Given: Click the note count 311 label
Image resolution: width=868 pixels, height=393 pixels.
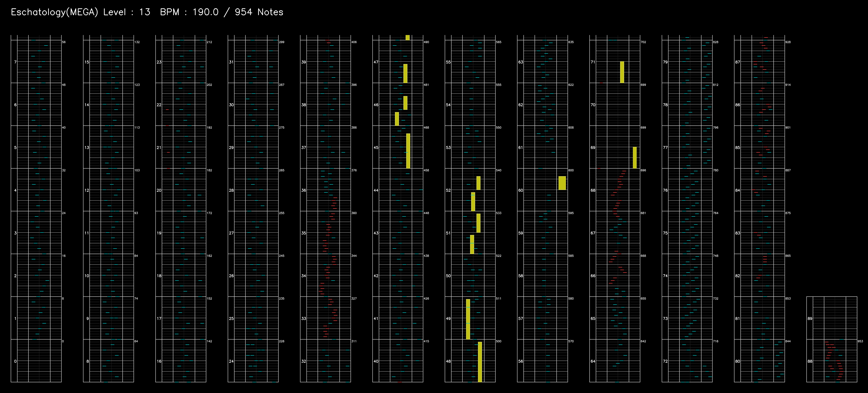Looking at the screenshot, I should tap(354, 341).
